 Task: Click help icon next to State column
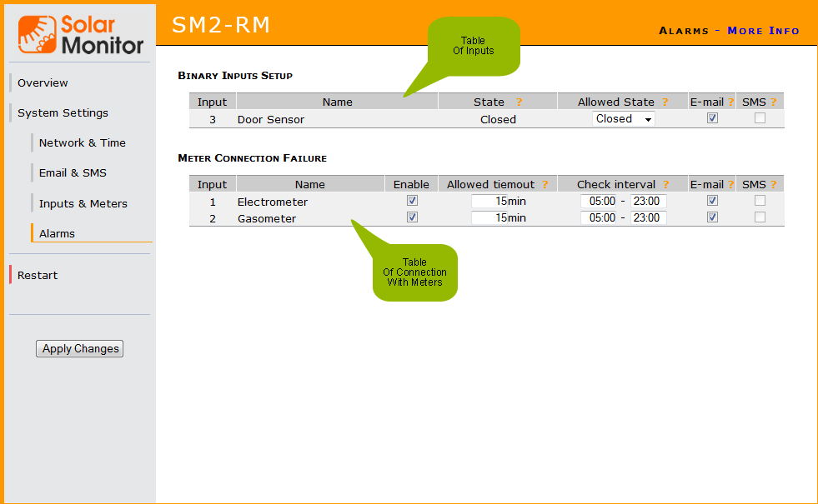(x=519, y=102)
